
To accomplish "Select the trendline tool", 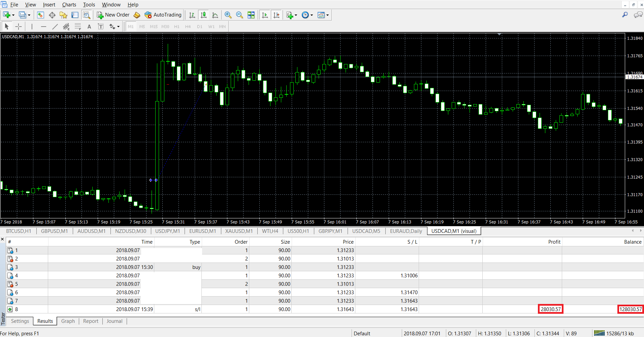I will pyautogui.click(x=55, y=26).
